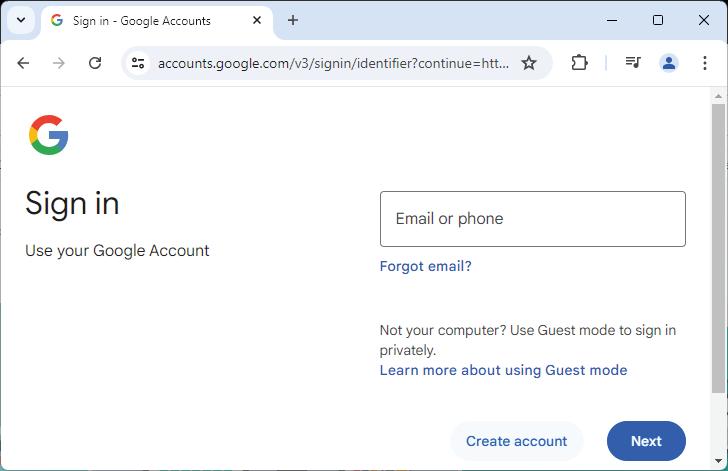This screenshot has width=728, height=471.
Task: Click the Create account button
Action: (x=516, y=441)
